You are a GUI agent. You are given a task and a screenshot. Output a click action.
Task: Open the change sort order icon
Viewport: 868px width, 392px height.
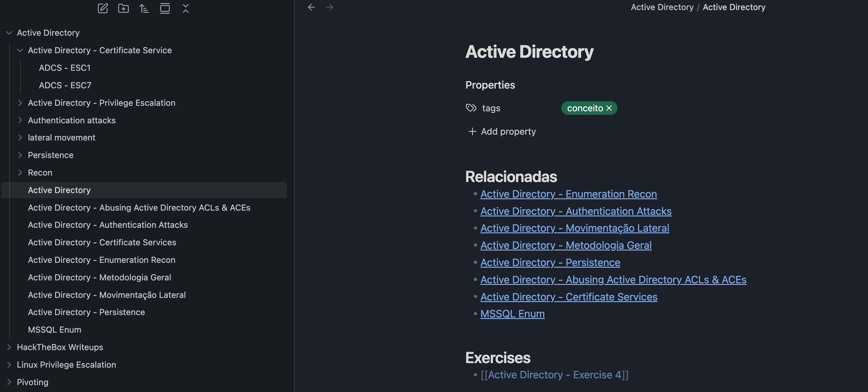pos(144,8)
